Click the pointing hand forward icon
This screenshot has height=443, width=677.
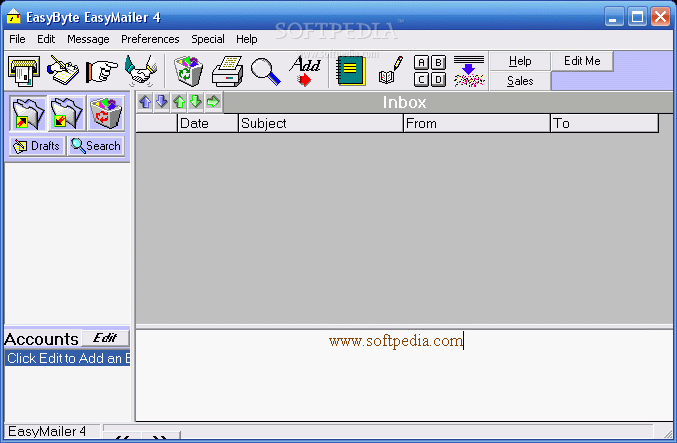tap(102, 71)
